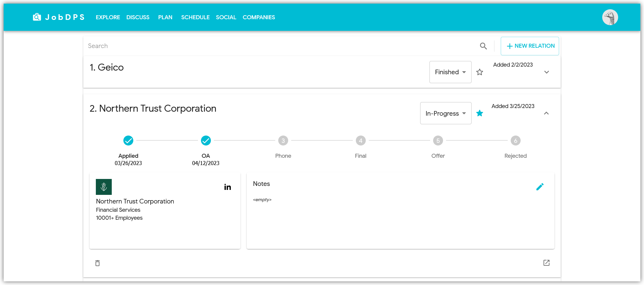Click '2. Northern Trust Corporation' heading
644x285 pixels.
[153, 108]
